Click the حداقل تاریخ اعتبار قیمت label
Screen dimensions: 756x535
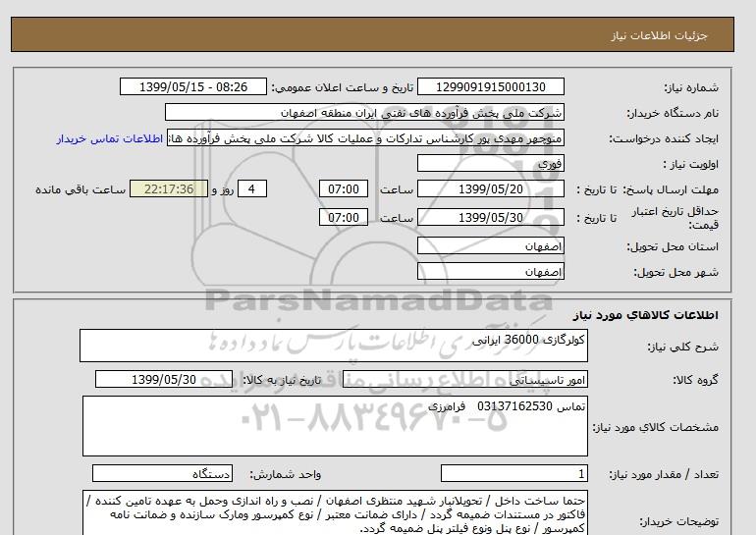click(x=675, y=217)
